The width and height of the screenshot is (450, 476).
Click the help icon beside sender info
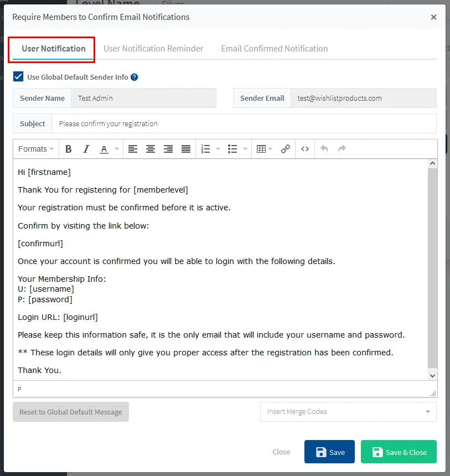point(134,77)
